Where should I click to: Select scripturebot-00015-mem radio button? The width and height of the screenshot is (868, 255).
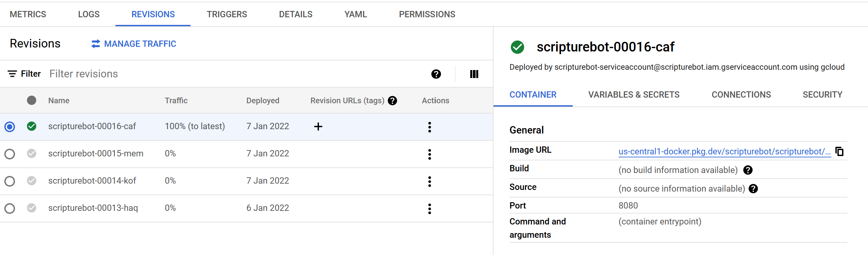(x=9, y=154)
